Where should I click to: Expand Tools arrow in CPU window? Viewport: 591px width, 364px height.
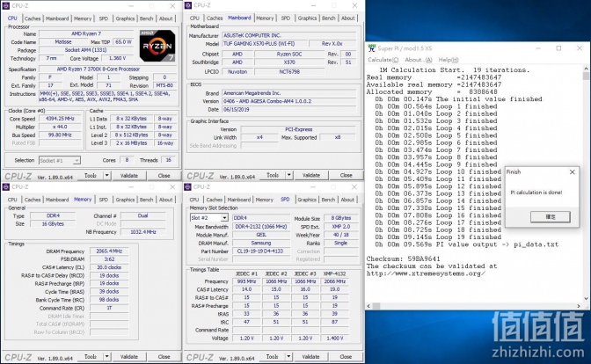coord(106,176)
